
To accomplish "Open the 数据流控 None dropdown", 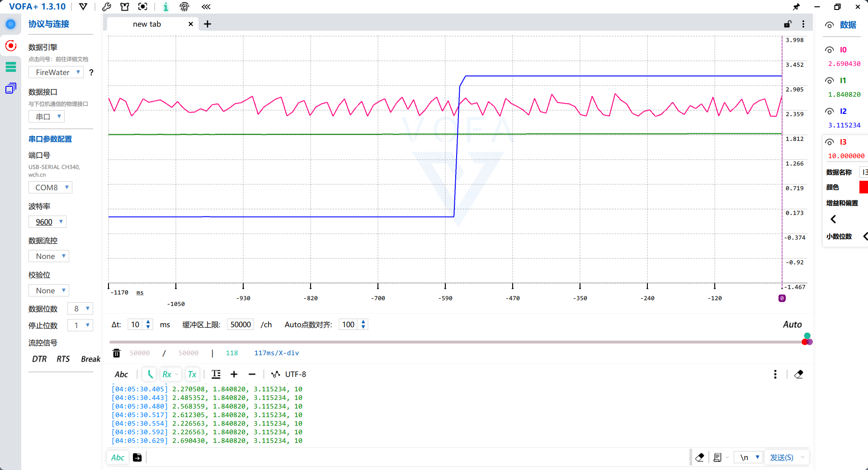I will pos(49,256).
